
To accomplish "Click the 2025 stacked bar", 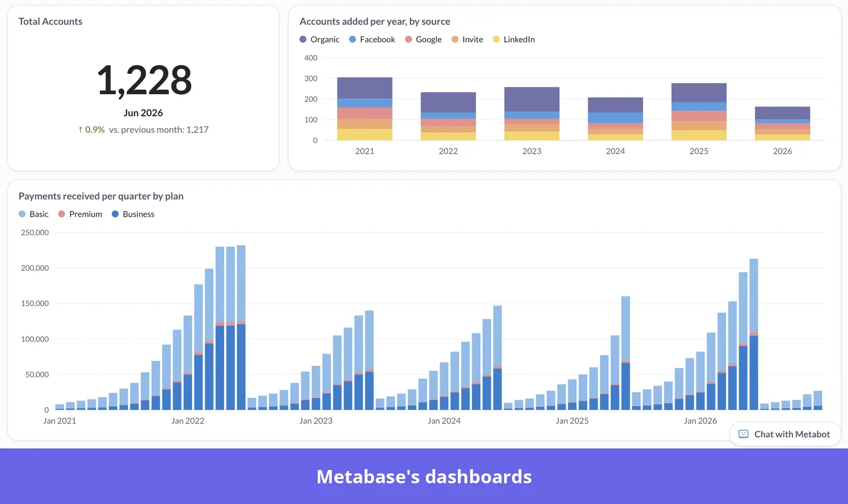I will 699,112.
